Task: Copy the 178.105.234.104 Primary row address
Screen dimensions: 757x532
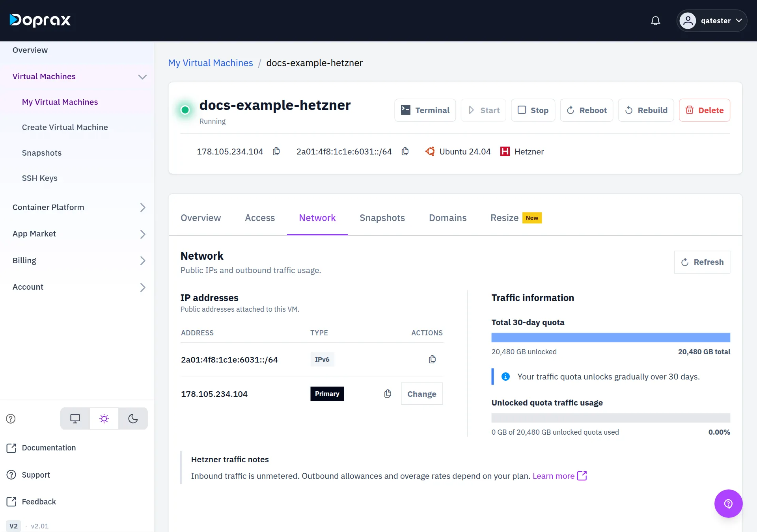Action: pos(388,394)
